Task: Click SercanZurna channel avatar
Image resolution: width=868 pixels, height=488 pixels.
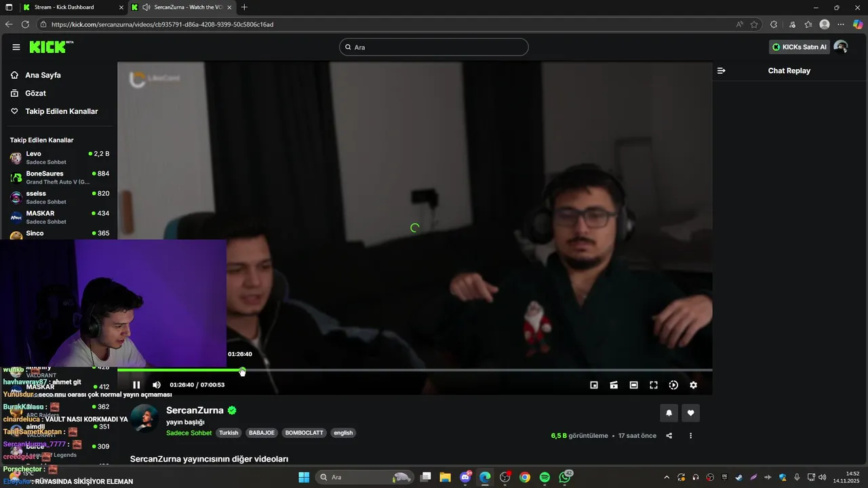Action: 144,418
